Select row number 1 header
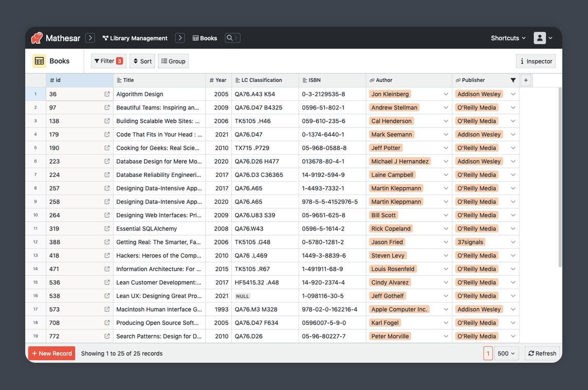Screen dimensions: 588x390 35,94
